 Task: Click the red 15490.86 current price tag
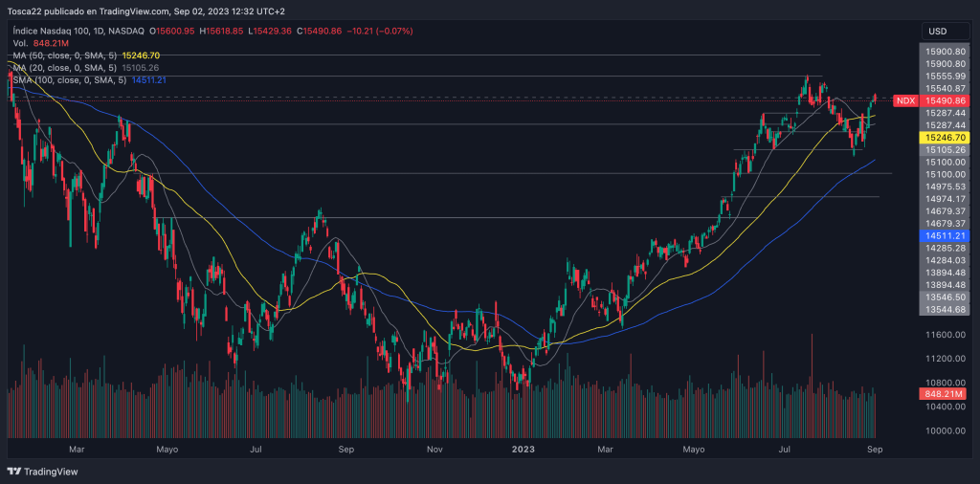pyautogui.click(x=944, y=100)
